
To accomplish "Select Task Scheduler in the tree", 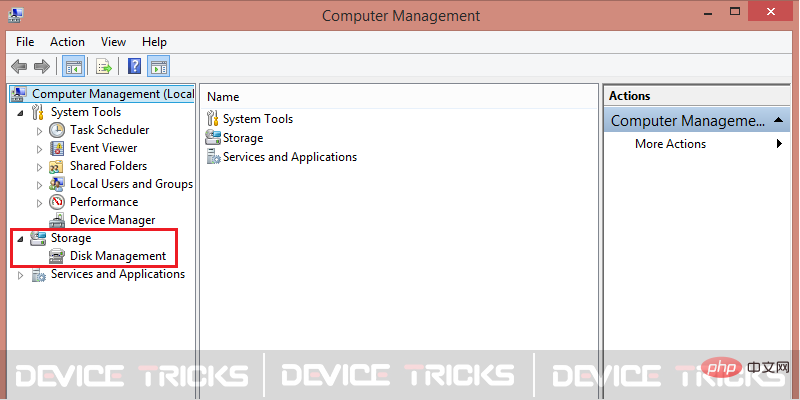I will click(x=109, y=130).
